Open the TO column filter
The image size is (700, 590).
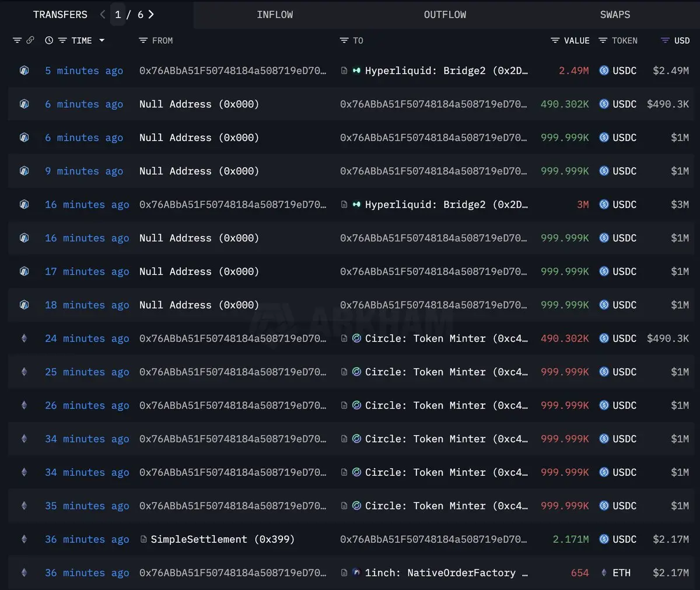[x=344, y=41]
